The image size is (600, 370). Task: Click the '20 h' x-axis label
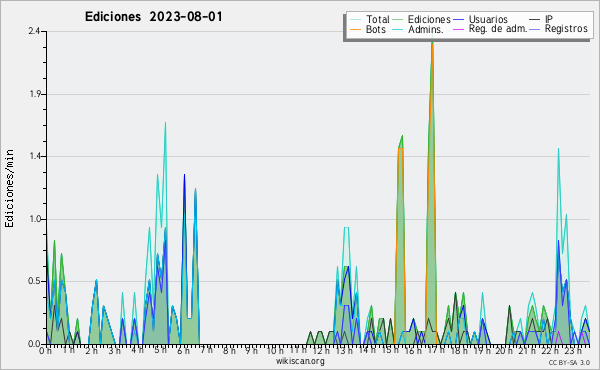[x=504, y=350]
